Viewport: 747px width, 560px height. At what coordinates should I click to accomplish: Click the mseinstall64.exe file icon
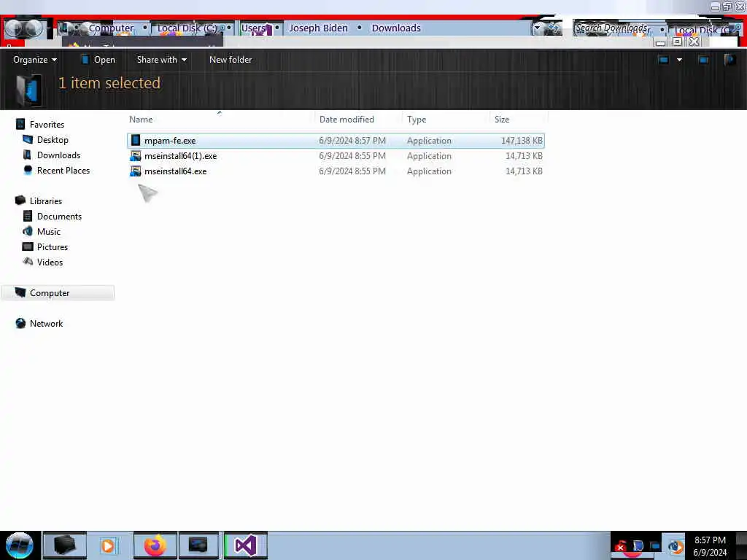pos(136,171)
